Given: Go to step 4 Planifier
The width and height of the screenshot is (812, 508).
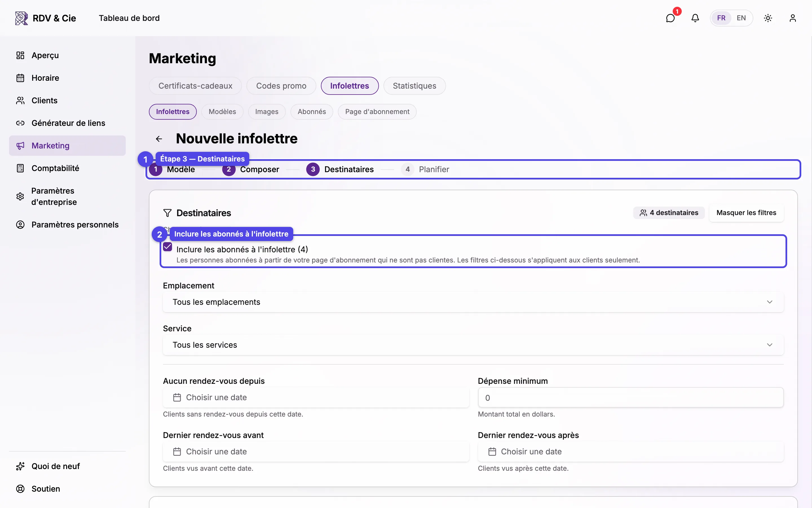Looking at the screenshot, I should point(425,169).
